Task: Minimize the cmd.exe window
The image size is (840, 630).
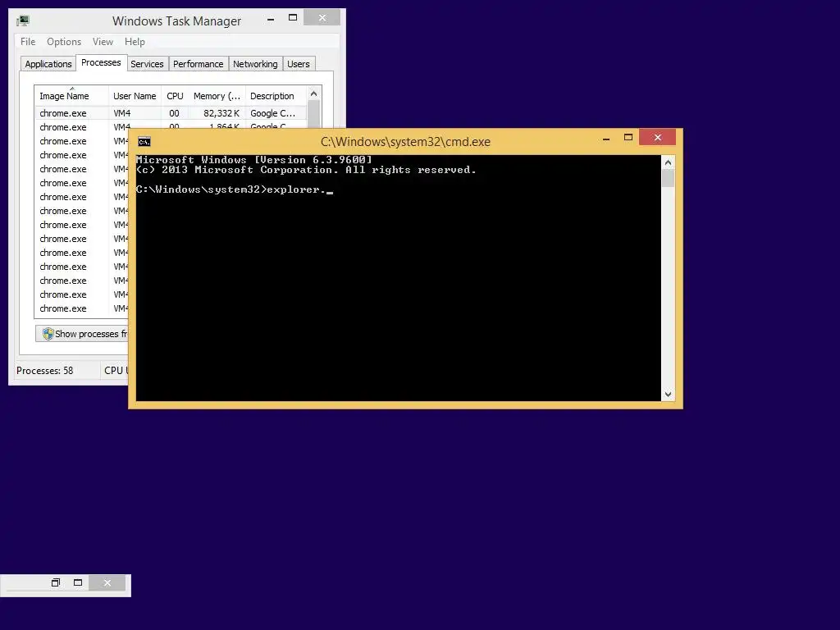Action: click(606, 138)
